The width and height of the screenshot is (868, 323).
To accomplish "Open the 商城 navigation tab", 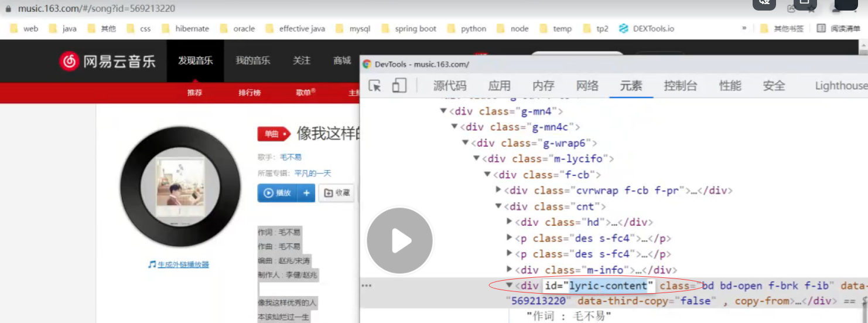I will [342, 60].
